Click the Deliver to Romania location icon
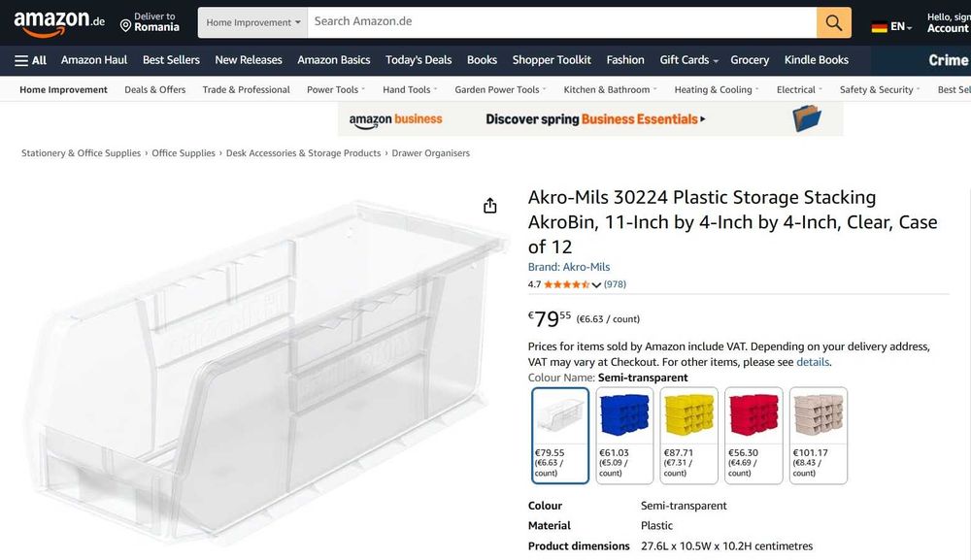971x560 pixels. (x=125, y=24)
